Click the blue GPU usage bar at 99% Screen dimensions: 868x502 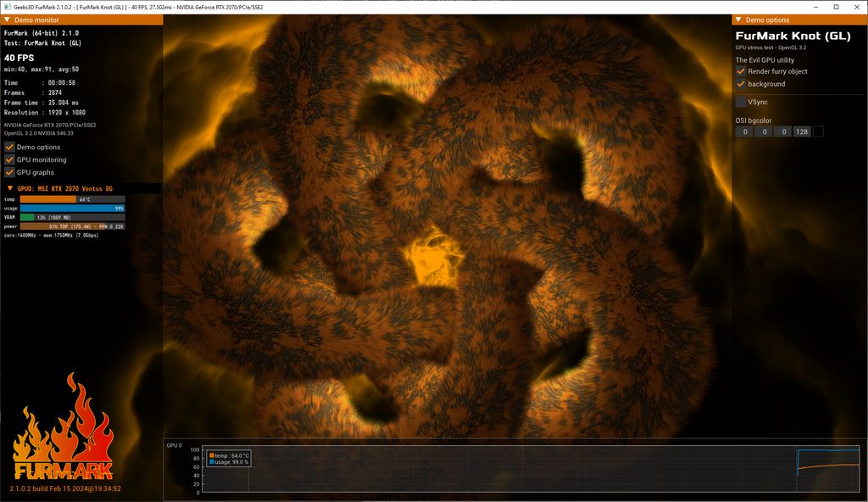(72, 208)
